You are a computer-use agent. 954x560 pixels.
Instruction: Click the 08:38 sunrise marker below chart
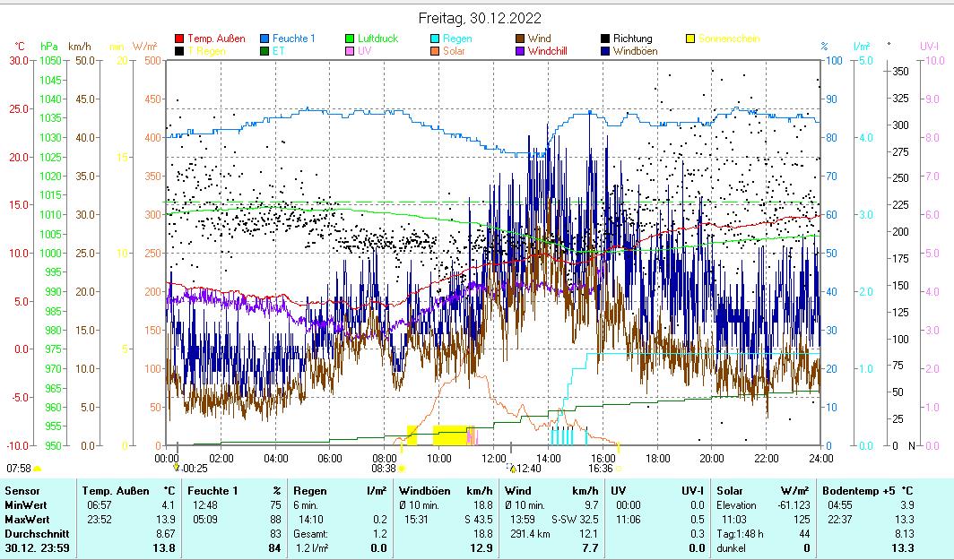coord(384,468)
